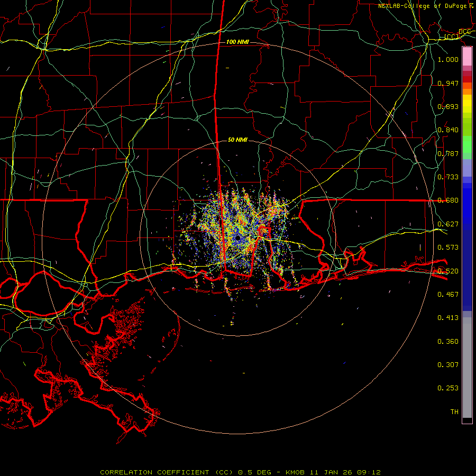Click the TH threshold label
The width and height of the screenshot is (476, 476).
coord(454,411)
